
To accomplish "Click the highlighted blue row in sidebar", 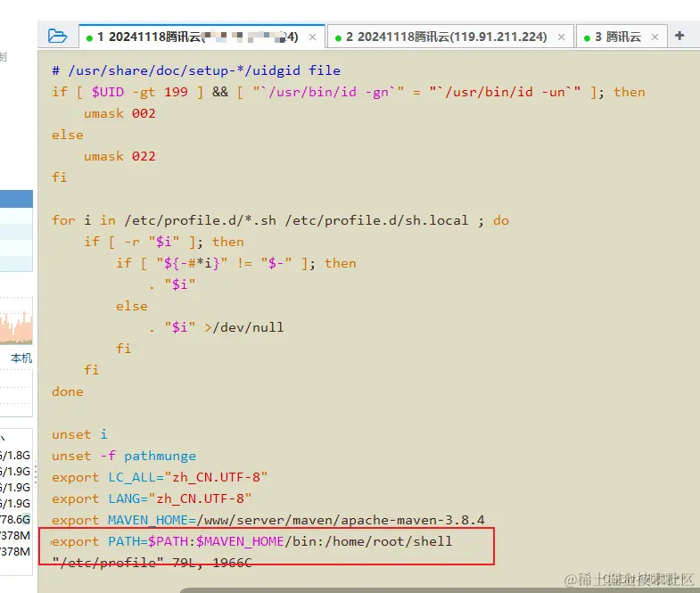I will pos(17,199).
